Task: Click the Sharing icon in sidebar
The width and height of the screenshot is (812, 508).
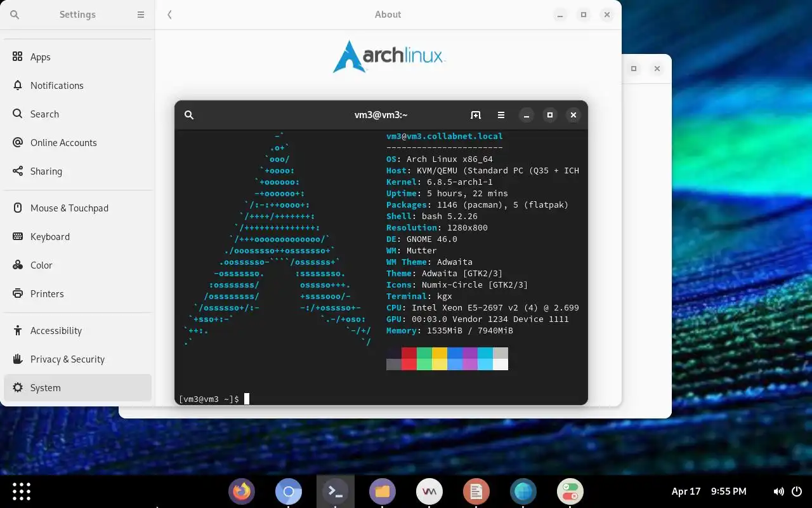Action: (x=18, y=171)
